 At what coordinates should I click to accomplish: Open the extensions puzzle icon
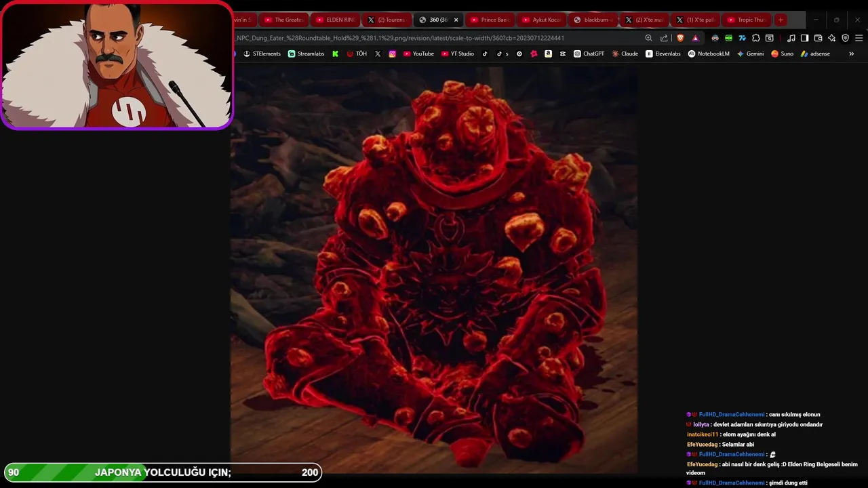coord(756,38)
